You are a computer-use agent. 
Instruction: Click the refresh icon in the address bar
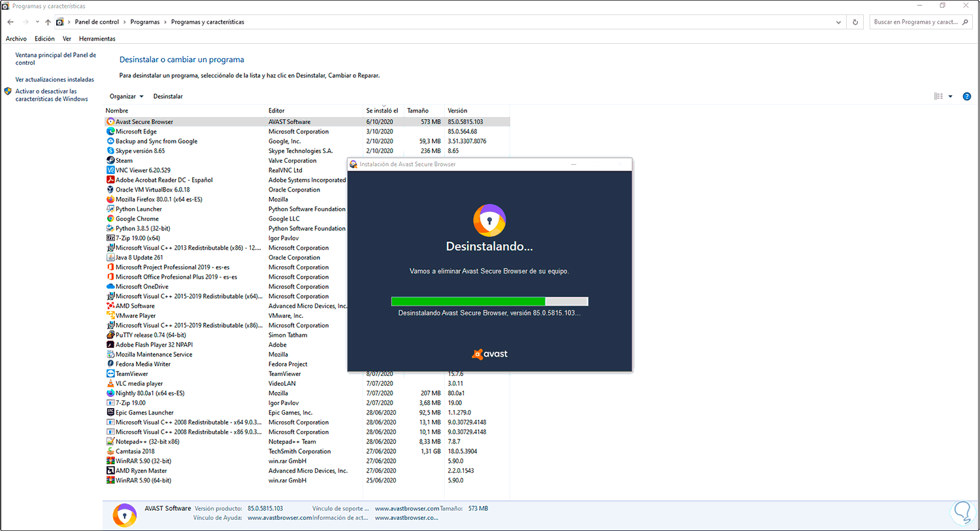(x=855, y=22)
